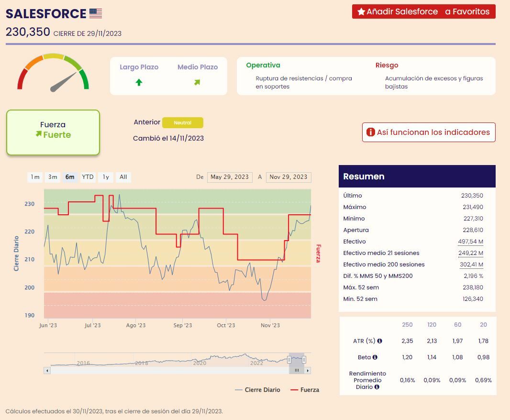The width and height of the screenshot is (510, 420).
Task: Open the end date field Nov 29, 2023
Action: tap(288, 177)
